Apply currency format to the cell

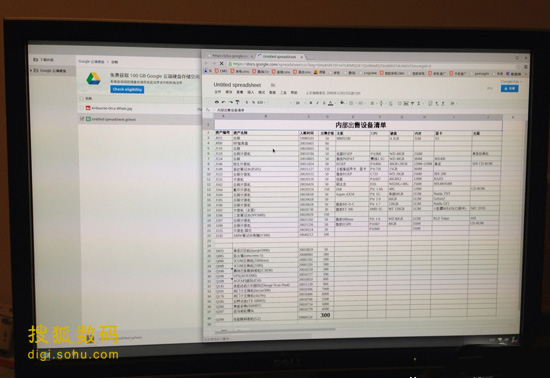coord(247,103)
